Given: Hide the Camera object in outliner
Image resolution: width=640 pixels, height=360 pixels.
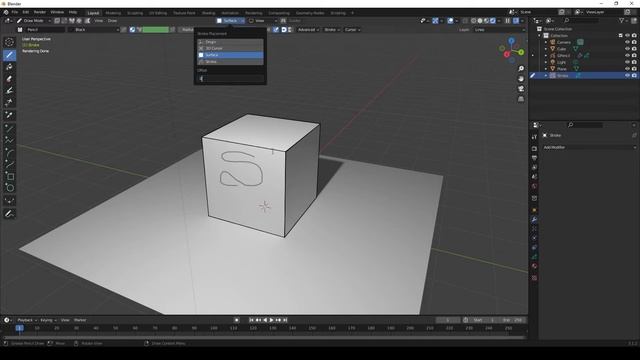Looking at the screenshot, I should point(627,42).
